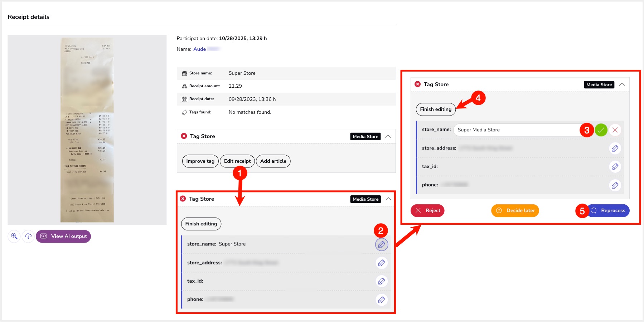The height and width of the screenshot is (322, 644).
Task: Click the magnifier zoom icon below receipt
Action: 14,236
